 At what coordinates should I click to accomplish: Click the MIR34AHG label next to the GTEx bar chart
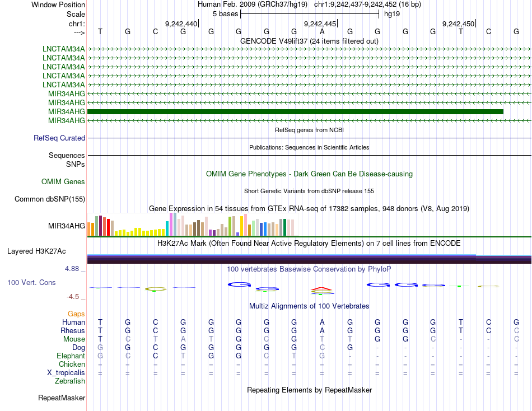coord(67,226)
